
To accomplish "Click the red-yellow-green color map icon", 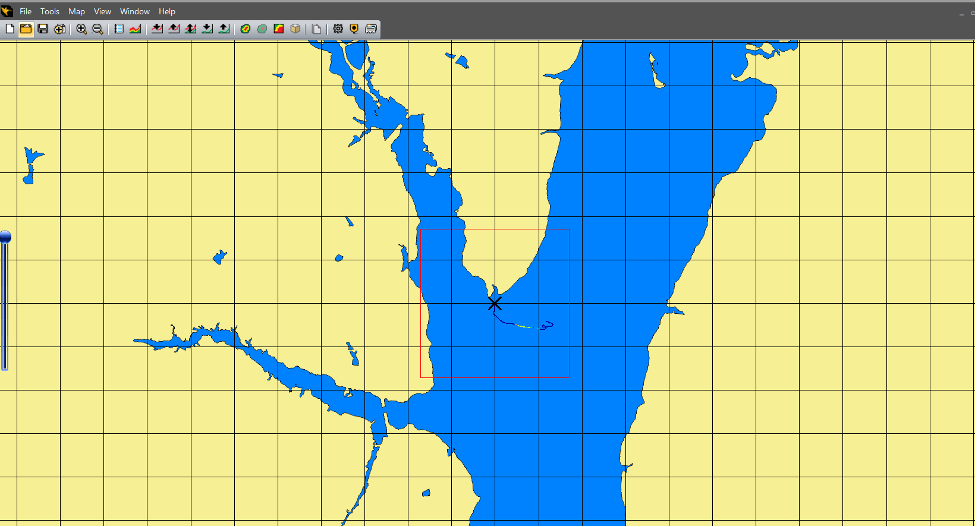I will coord(279,29).
